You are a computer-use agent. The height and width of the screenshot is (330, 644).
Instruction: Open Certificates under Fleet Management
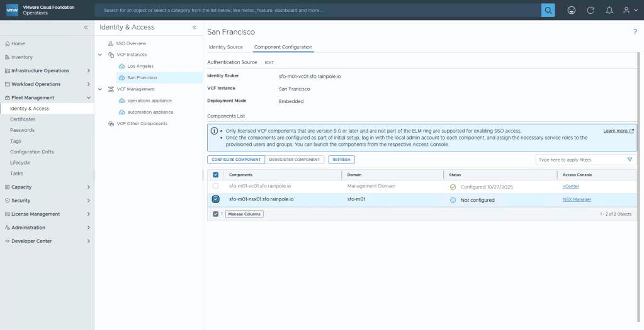(x=23, y=119)
